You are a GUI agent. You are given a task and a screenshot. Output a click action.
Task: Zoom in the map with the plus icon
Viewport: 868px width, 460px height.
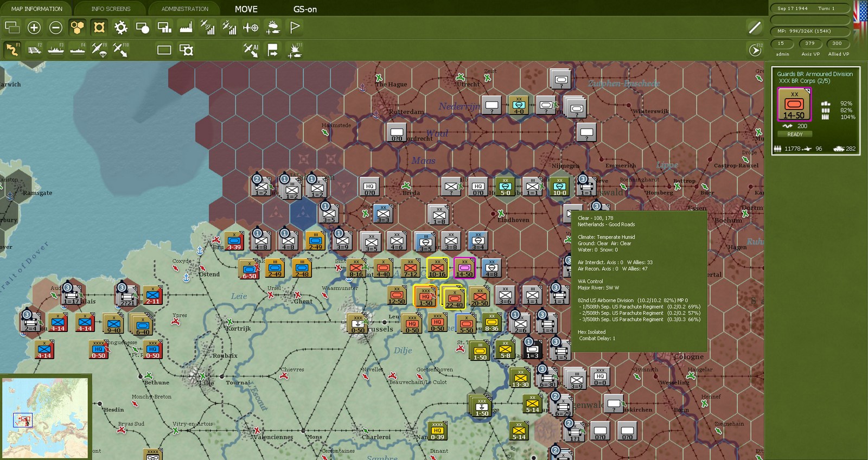pyautogui.click(x=34, y=27)
